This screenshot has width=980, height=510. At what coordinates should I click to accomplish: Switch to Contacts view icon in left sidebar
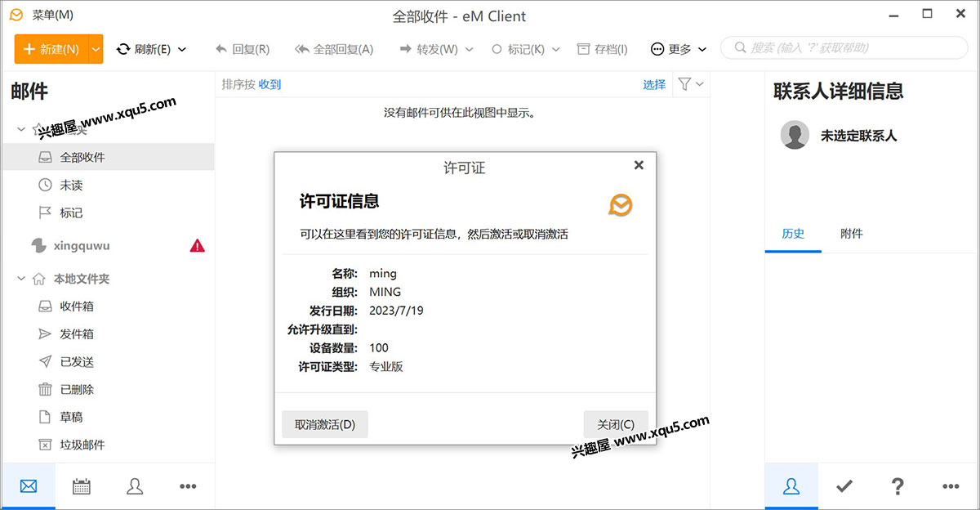tap(135, 486)
